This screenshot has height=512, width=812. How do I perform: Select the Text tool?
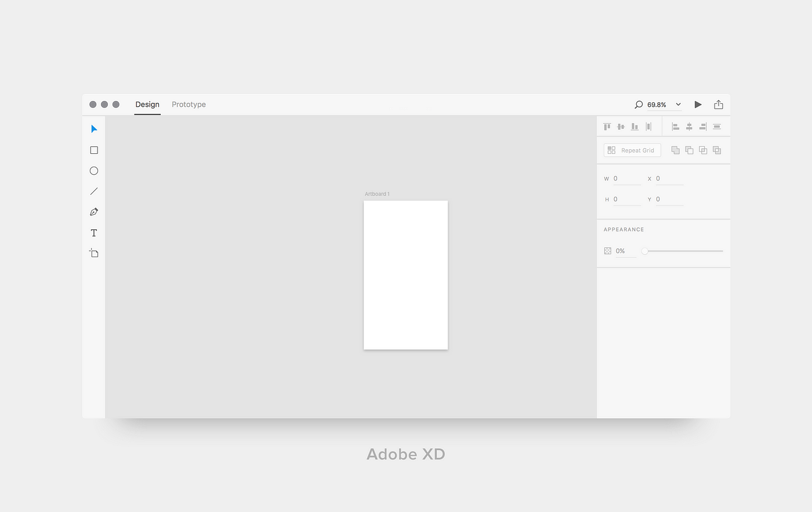[x=94, y=233]
